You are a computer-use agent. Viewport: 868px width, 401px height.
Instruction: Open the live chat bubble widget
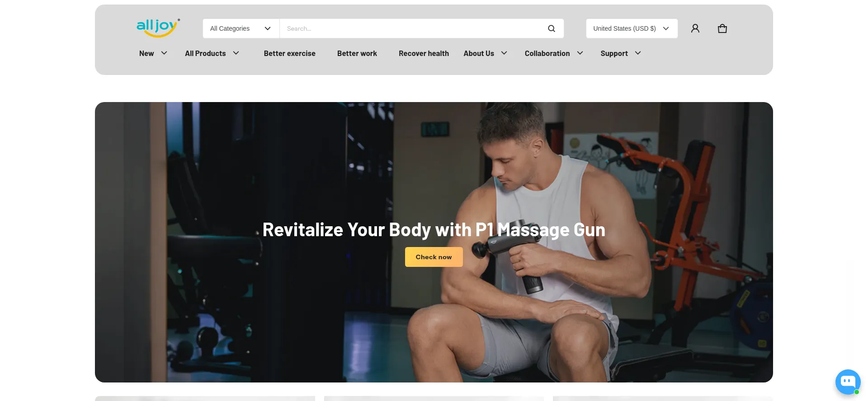pyautogui.click(x=847, y=382)
